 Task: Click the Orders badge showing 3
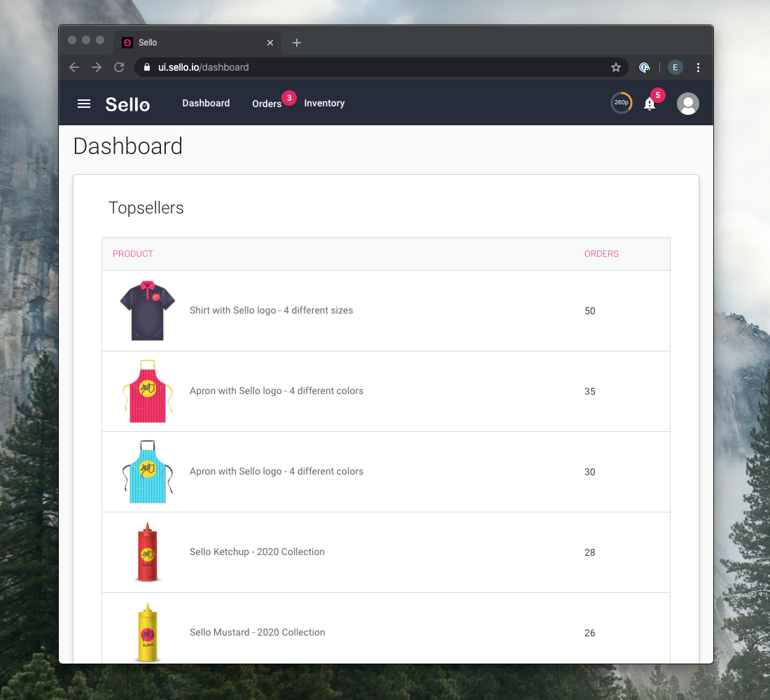click(289, 98)
